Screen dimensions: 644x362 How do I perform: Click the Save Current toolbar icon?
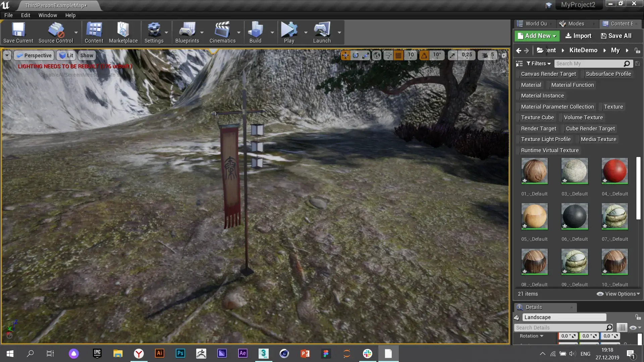18,33
